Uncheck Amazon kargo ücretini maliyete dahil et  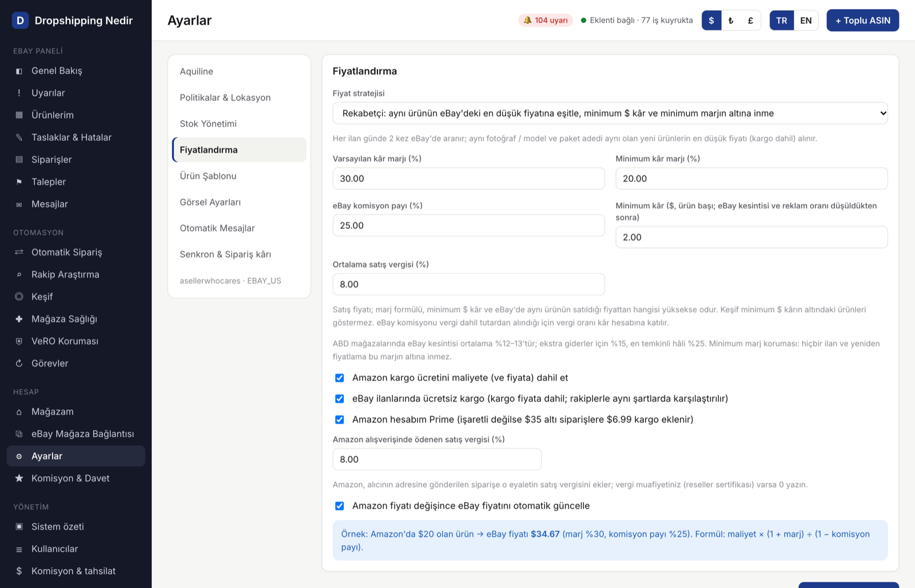click(x=340, y=378)
